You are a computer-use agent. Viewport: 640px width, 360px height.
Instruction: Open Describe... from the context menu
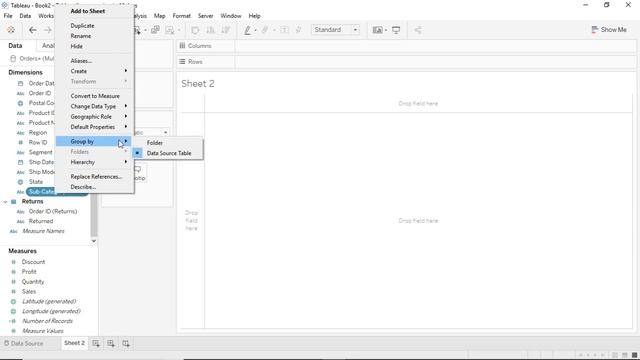[83, 187]
